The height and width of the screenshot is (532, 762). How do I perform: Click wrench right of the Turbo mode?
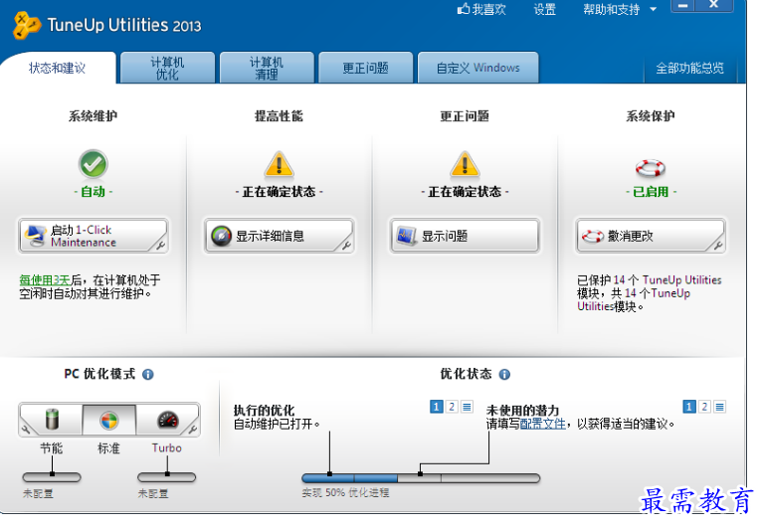point(193,429)
